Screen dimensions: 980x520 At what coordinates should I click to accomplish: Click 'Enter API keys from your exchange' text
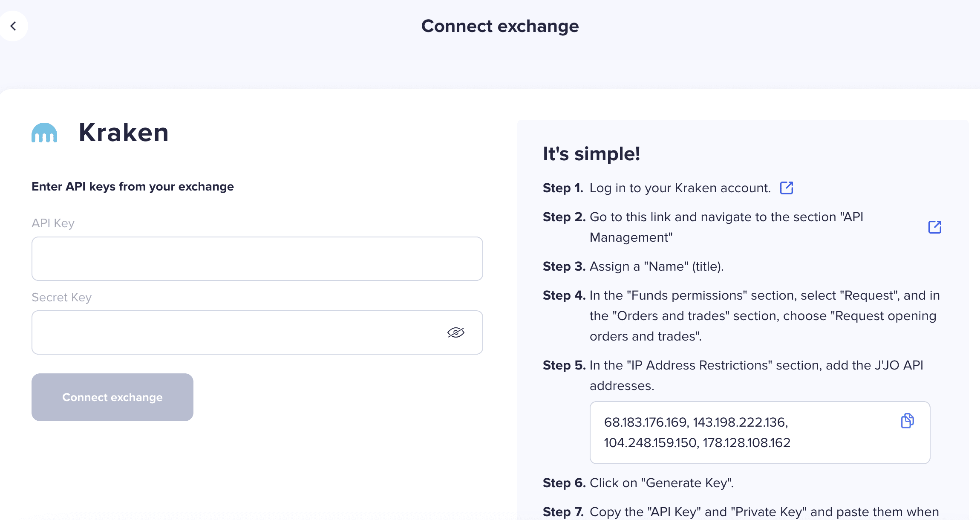point(133,187)
